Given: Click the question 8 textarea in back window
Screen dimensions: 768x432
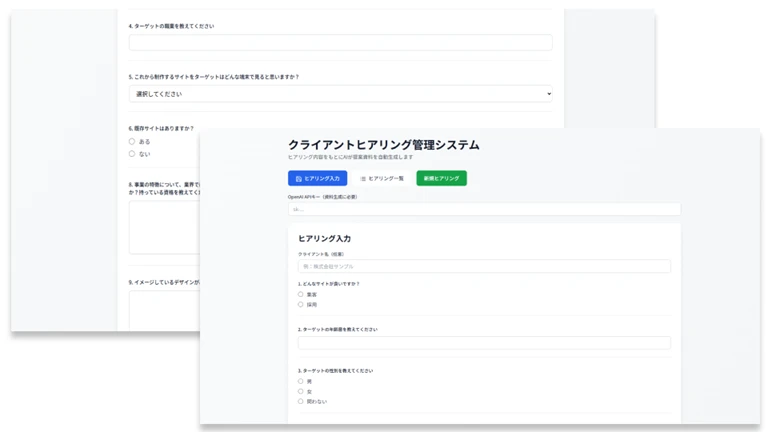Looking at the screenshot, I should (164, 227).
